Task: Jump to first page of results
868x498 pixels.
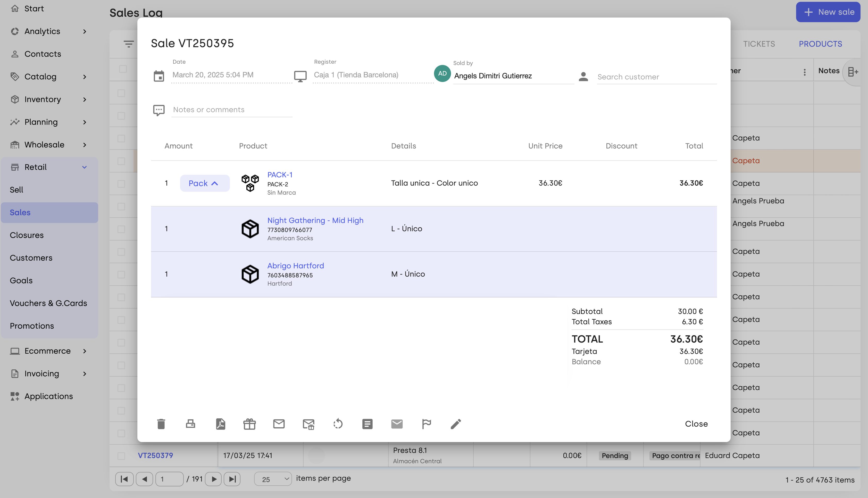Action: point(124,479)
